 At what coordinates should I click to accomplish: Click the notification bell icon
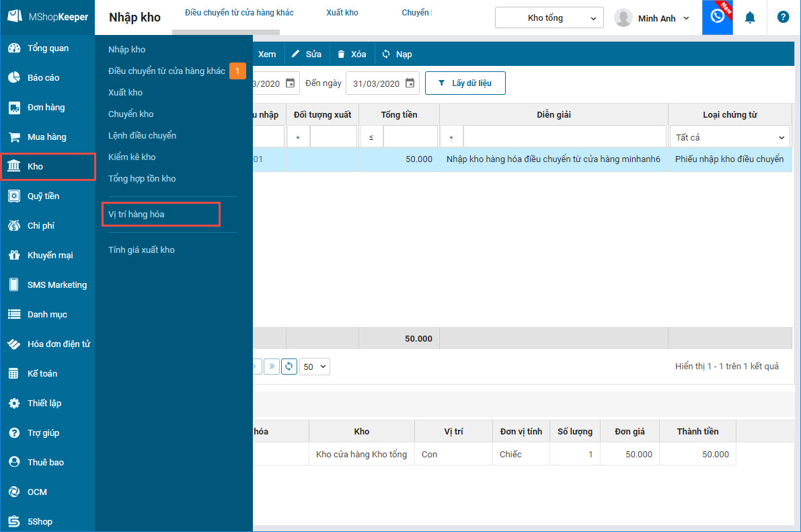750,17
